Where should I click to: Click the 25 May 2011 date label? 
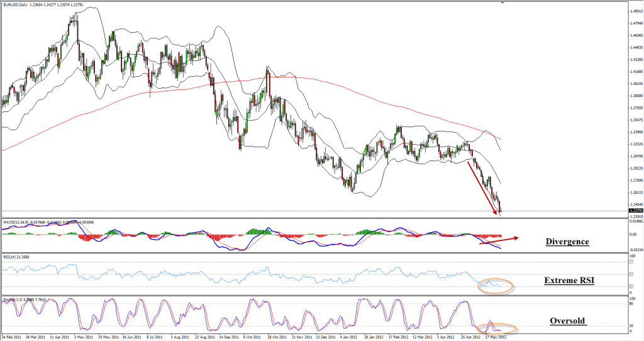(108, 337)
